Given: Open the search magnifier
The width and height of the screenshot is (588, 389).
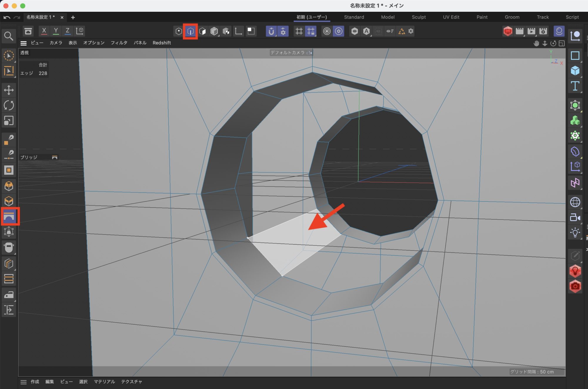Looking at the screenshot, I should click(9, 36).
